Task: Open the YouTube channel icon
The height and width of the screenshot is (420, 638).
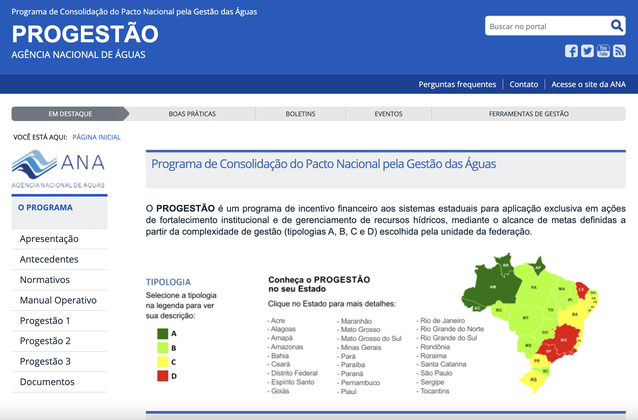Action: click(603, 51)
